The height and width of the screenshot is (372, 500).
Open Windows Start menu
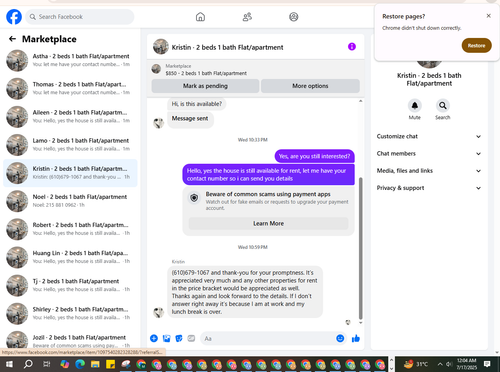pos(9,364)
